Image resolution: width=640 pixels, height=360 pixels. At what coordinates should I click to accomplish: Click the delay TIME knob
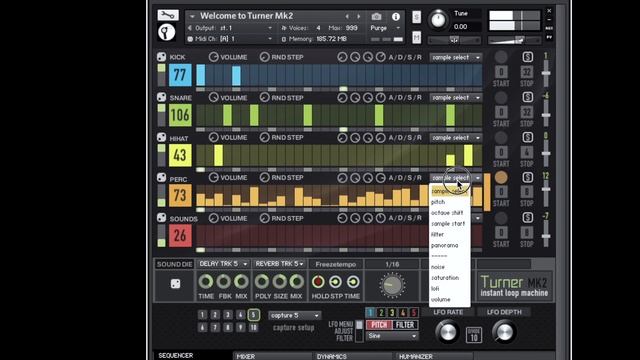click(206, 282)
